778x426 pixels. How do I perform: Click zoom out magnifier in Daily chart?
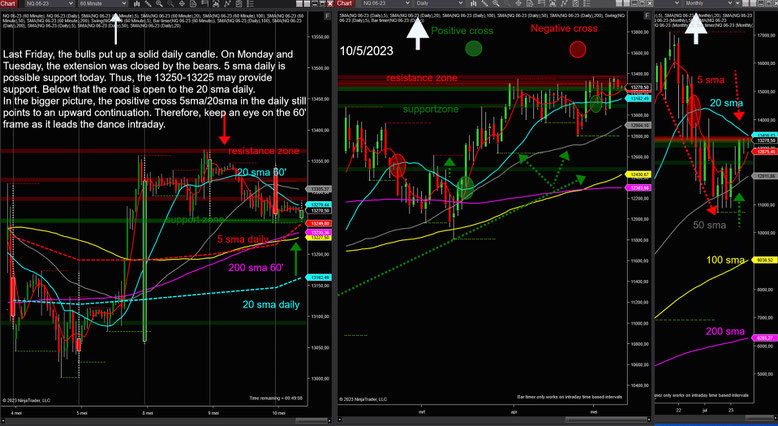tap(508, 3)
